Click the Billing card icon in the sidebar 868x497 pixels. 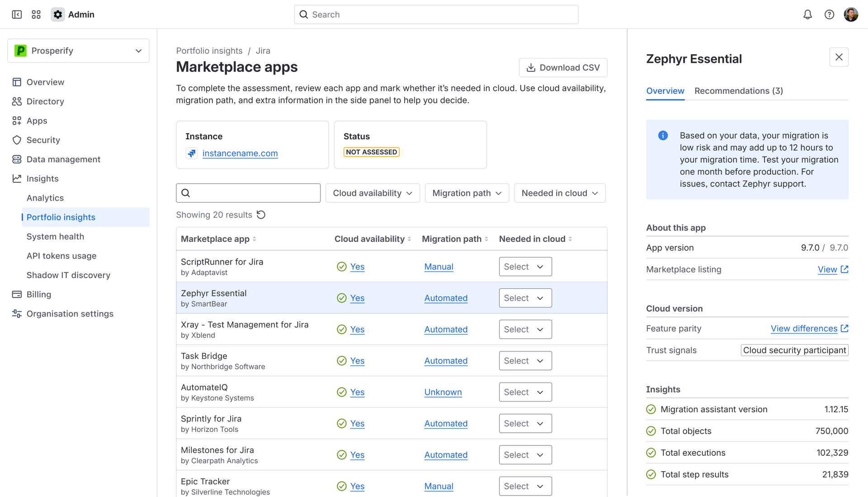17,294
